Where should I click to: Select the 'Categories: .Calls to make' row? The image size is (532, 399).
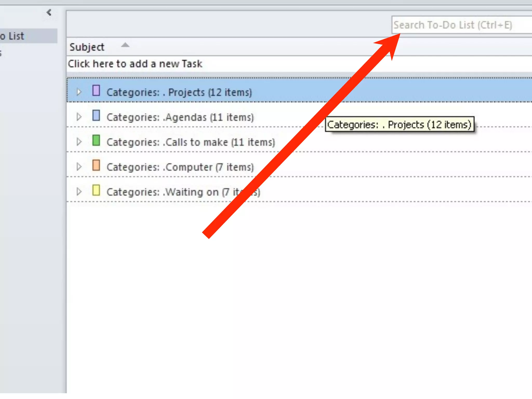click(190, 142)
